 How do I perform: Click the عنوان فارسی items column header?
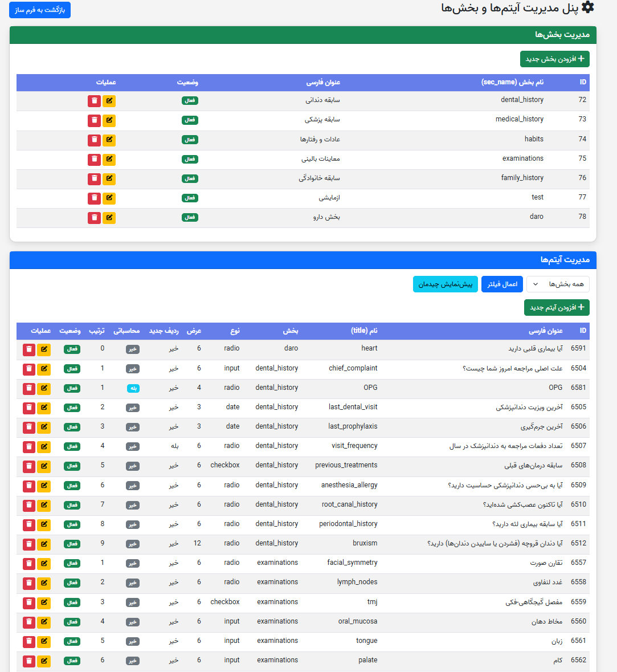click(x=545, y=331)
